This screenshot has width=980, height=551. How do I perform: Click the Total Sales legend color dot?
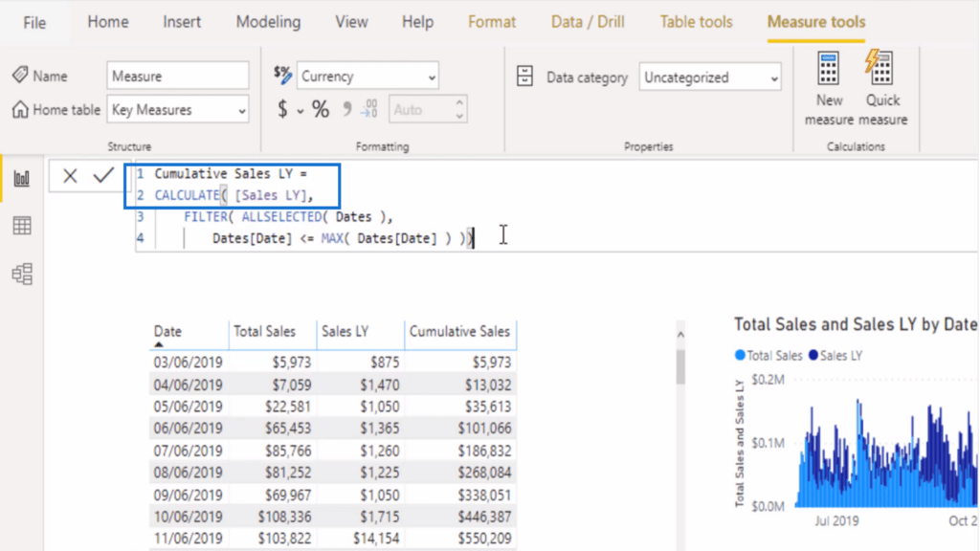point(740,356)
